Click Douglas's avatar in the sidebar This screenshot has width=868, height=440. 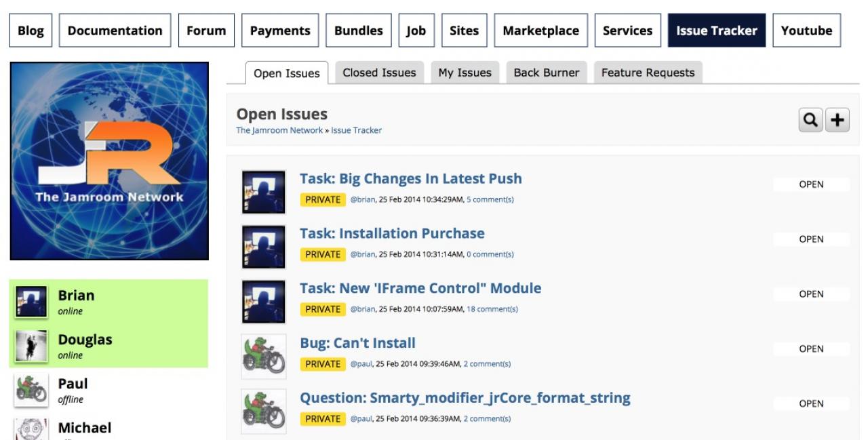tap(31, 346)
